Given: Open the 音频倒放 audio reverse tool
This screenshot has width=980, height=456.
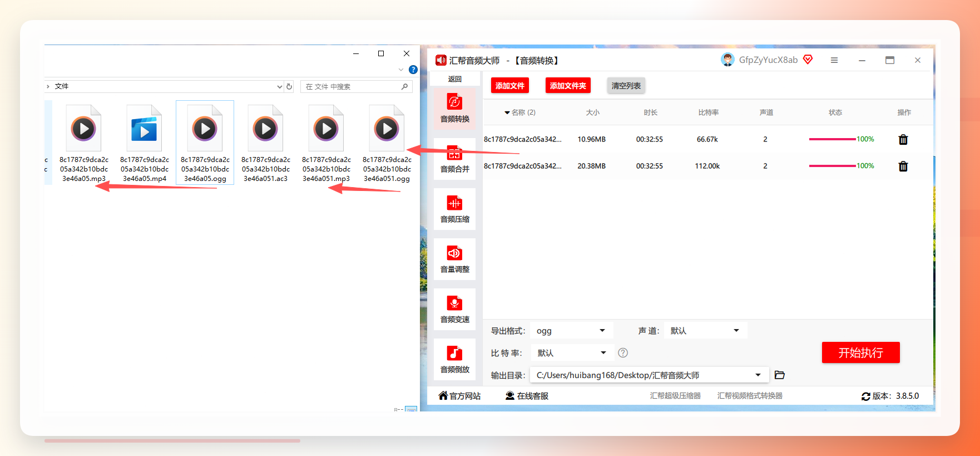Looking at the screenshot, I should [x=454, y=359].
